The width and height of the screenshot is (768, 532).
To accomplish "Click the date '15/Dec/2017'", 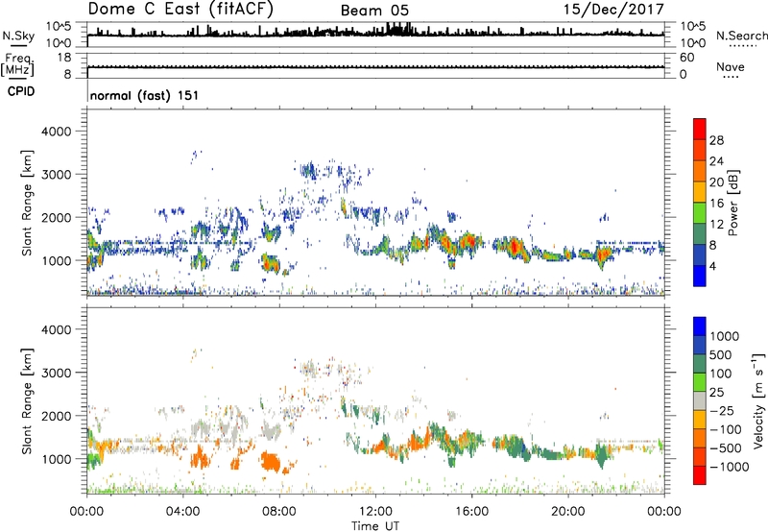I will (613, 9).
